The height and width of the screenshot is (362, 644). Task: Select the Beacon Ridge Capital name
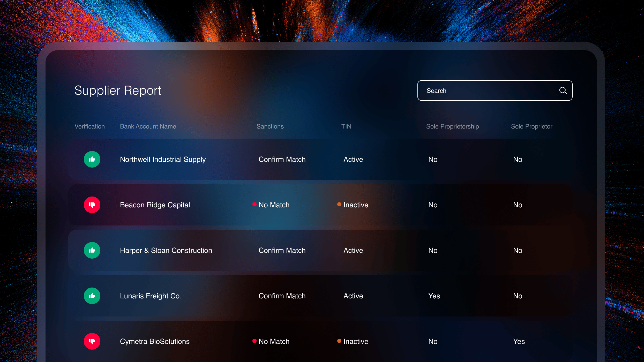click(155, 205)
